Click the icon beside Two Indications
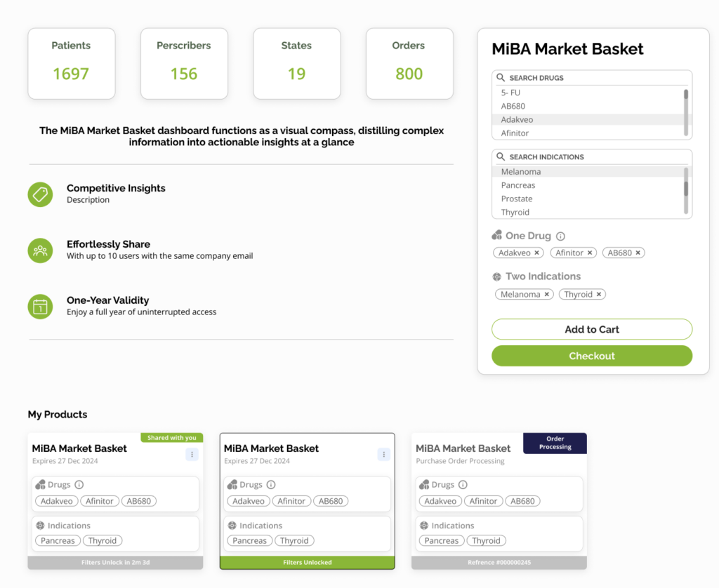 (497, 277)
